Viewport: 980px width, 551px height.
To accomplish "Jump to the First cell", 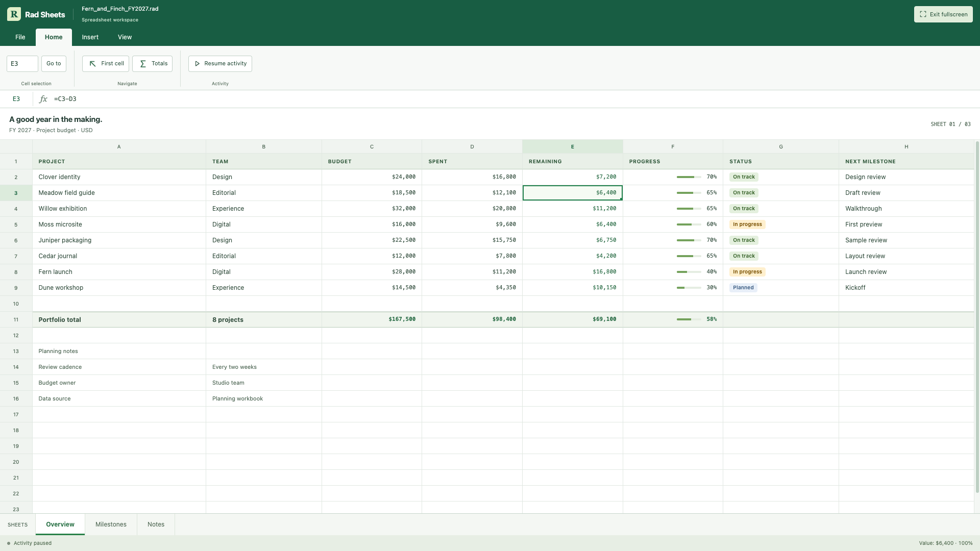I will [x=106, y=64].
